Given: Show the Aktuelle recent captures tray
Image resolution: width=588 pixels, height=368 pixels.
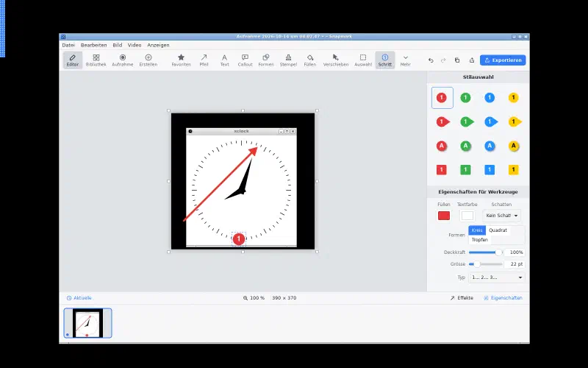Looking at the screenshot, I should click(x=79, y=298).
